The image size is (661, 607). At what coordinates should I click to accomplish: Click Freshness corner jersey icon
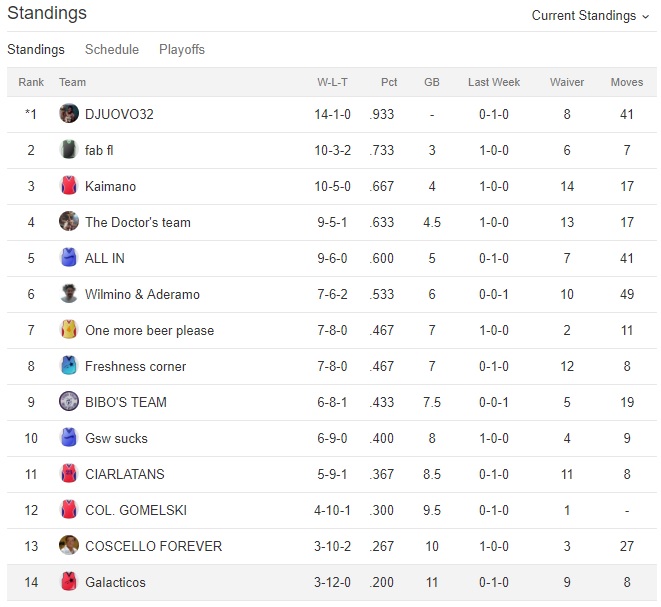coord(69,366)
